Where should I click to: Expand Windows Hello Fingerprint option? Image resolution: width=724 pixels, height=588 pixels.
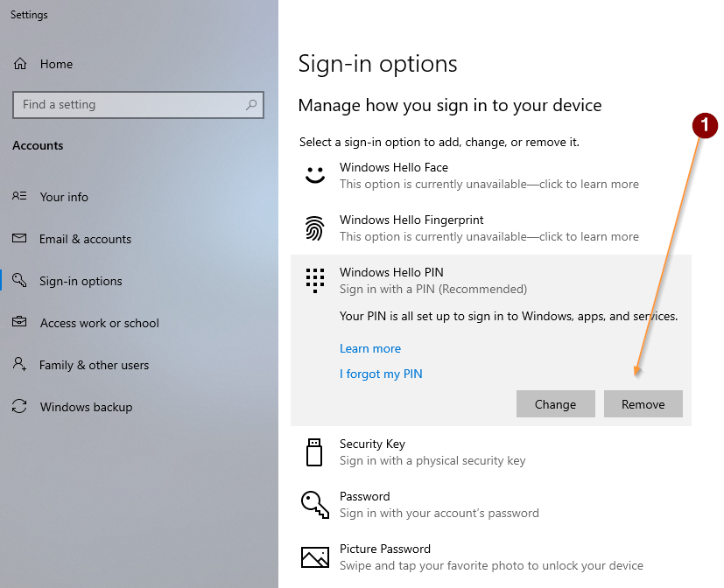491,228
